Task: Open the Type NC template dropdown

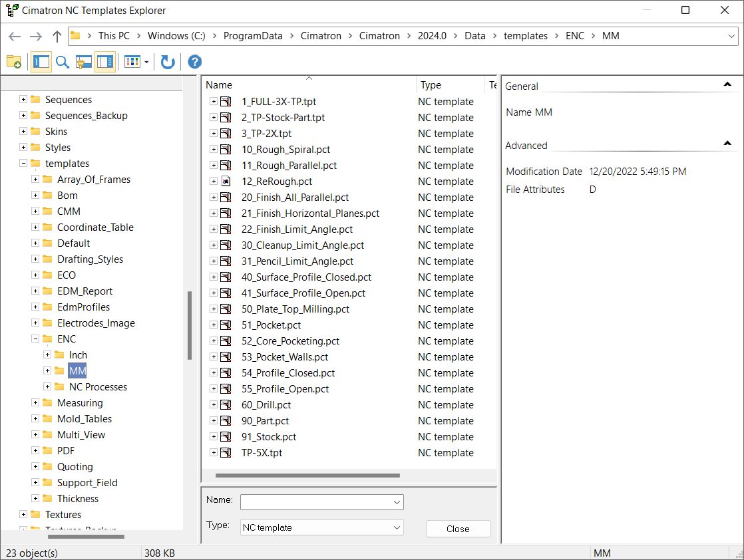Action: [x=397, y=527]
